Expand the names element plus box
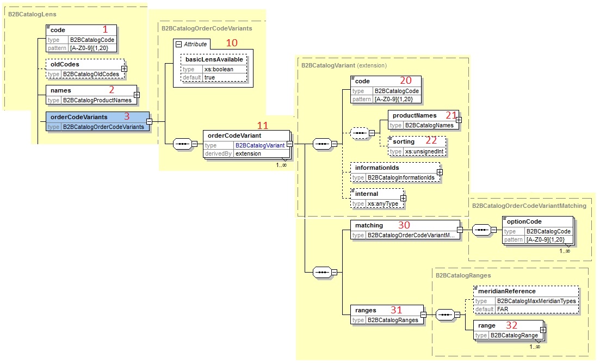 click(136, 95)
